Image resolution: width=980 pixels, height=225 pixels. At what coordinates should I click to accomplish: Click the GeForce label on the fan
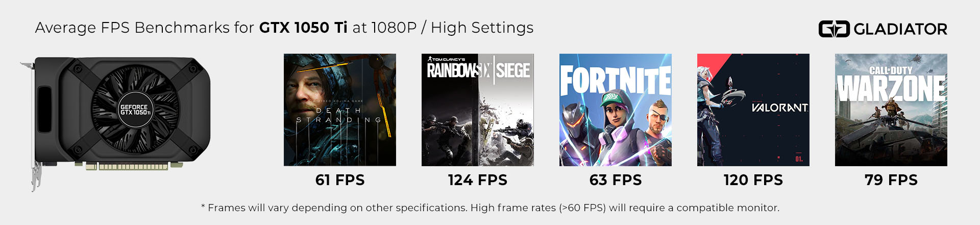point(134,107)
